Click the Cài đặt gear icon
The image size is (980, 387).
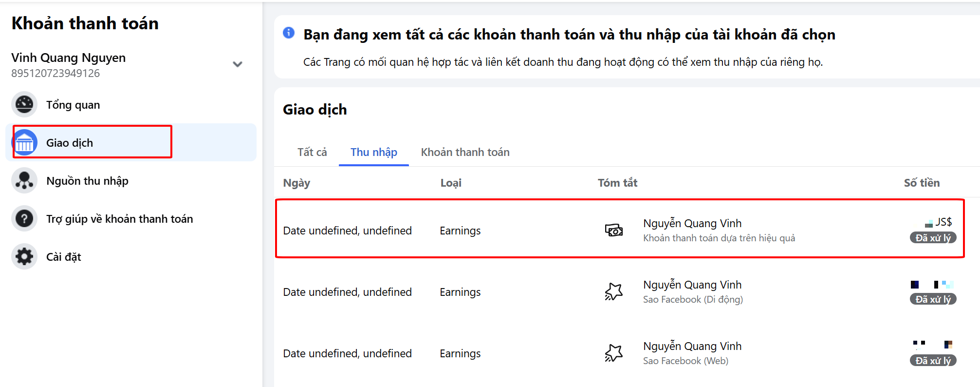(24, 256)
